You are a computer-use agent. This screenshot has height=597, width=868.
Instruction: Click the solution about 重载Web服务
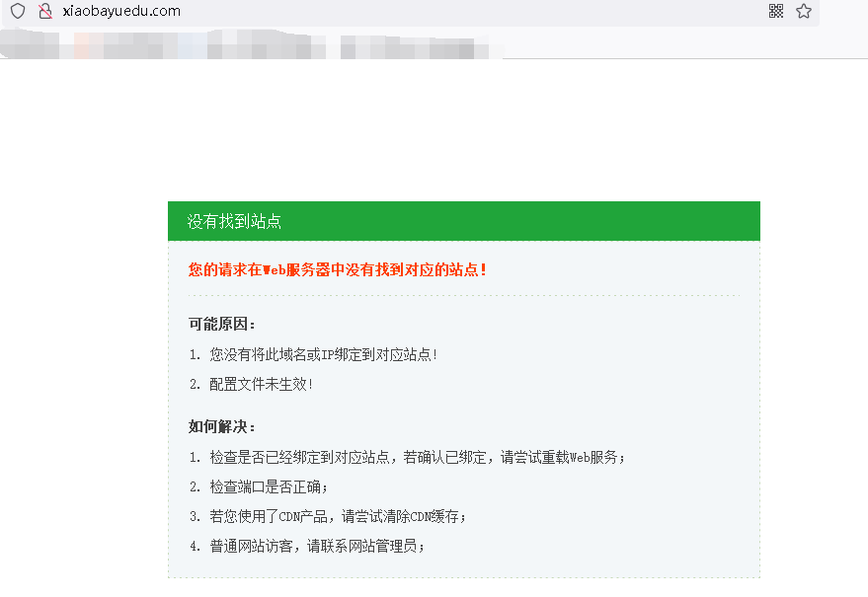pos(417,458)
